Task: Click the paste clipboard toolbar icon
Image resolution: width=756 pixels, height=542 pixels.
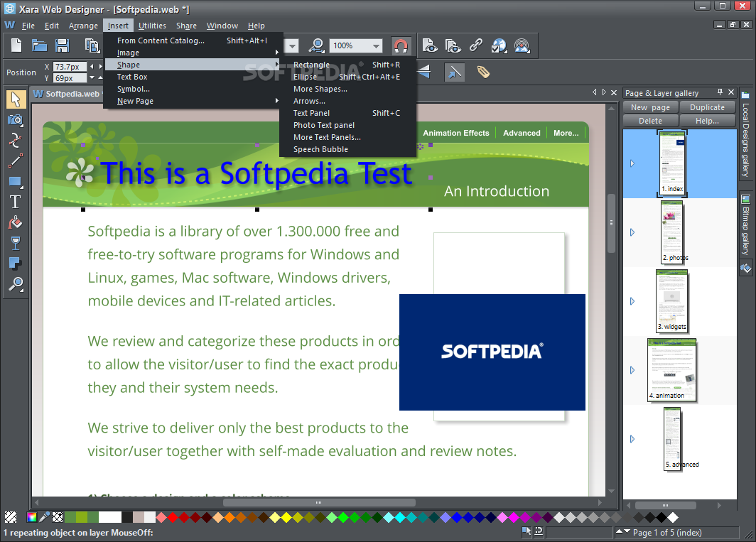Action: pos(92,45)
